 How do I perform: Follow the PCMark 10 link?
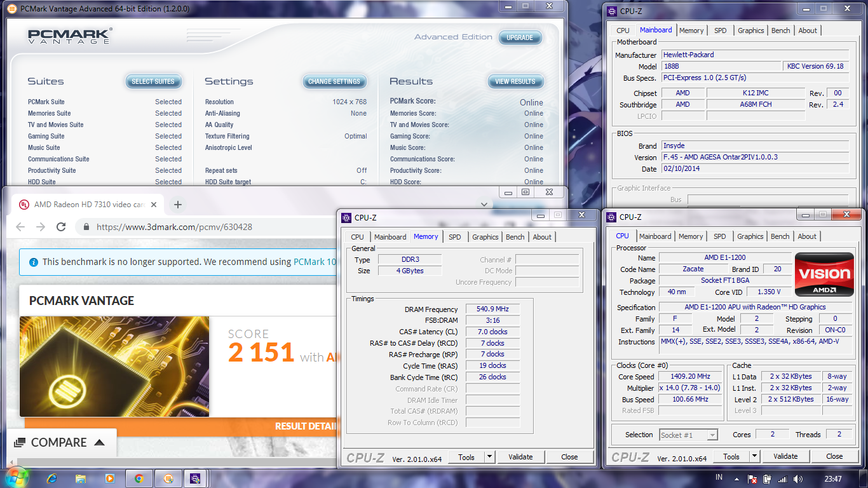coord(315,262)
